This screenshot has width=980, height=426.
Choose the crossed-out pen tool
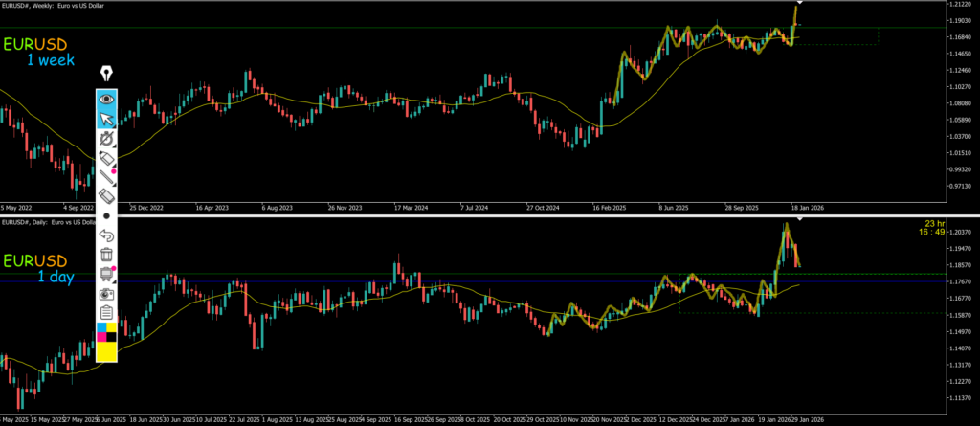click(x=106, y=138)
